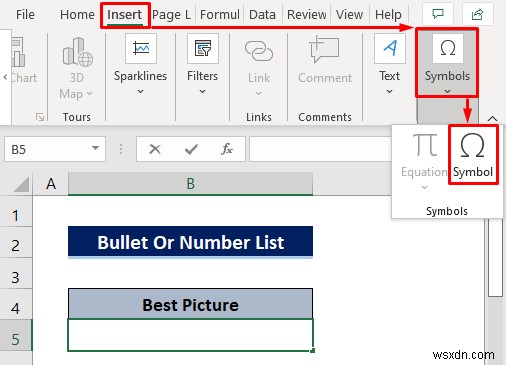506x365 pixels.
Task: Go to the Formulas tab
Action: pos(219,15)
